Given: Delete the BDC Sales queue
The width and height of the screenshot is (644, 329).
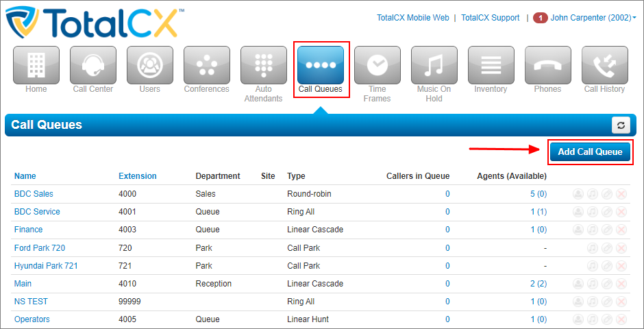Looking at the screenshot, I should point(621,194).
